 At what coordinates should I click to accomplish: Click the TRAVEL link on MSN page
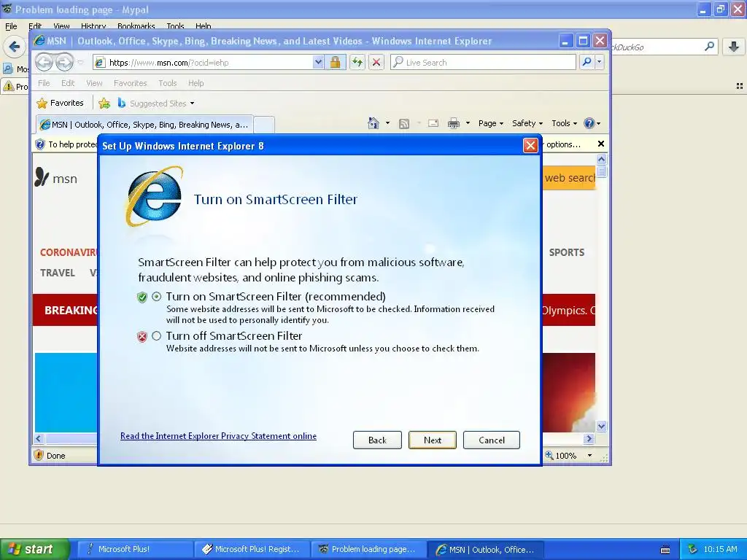point(57,273)
